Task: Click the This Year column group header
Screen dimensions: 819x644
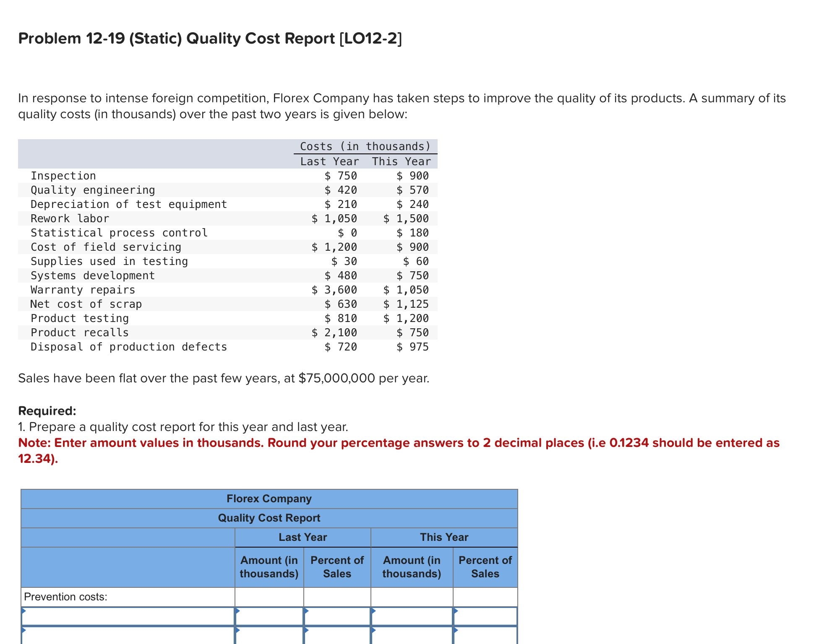Action: click(x=444, y=537)
